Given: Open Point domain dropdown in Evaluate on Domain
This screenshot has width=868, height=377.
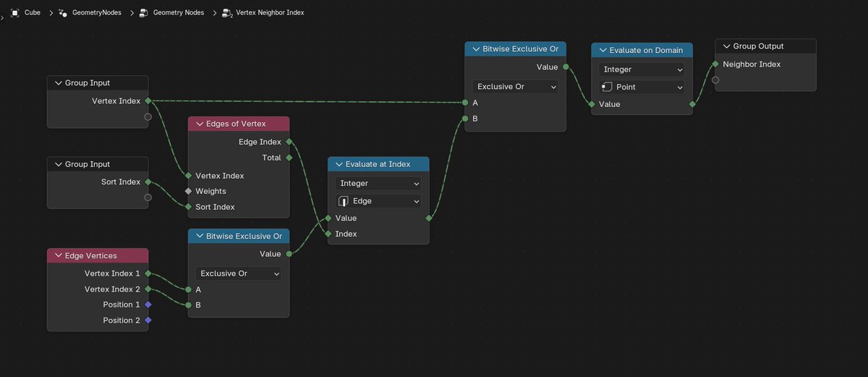Looking at the screenshot, I should [642, 87].
